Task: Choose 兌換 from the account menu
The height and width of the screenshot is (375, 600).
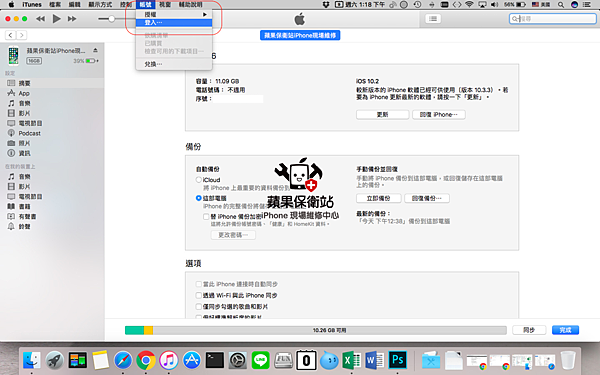Action: (174, 64)
